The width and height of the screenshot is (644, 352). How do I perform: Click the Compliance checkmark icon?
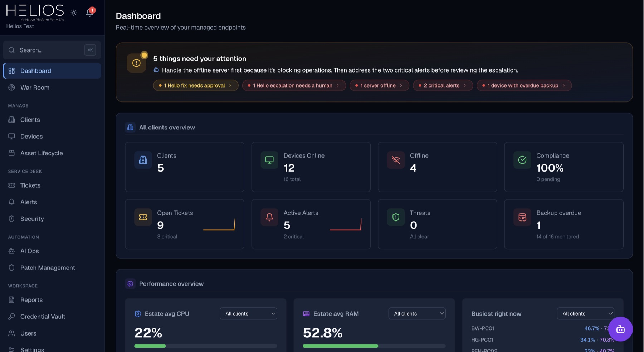click(x=522, y=160)
